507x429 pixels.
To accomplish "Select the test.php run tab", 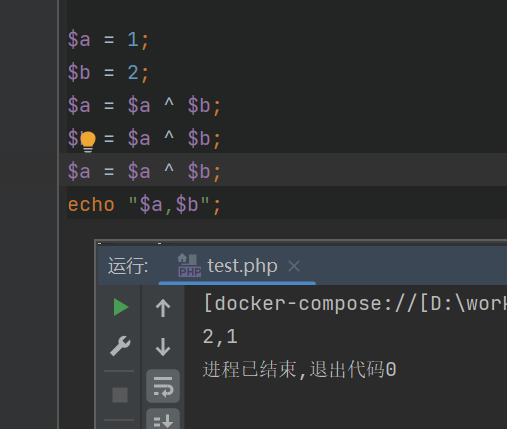I will coord(237,266).
